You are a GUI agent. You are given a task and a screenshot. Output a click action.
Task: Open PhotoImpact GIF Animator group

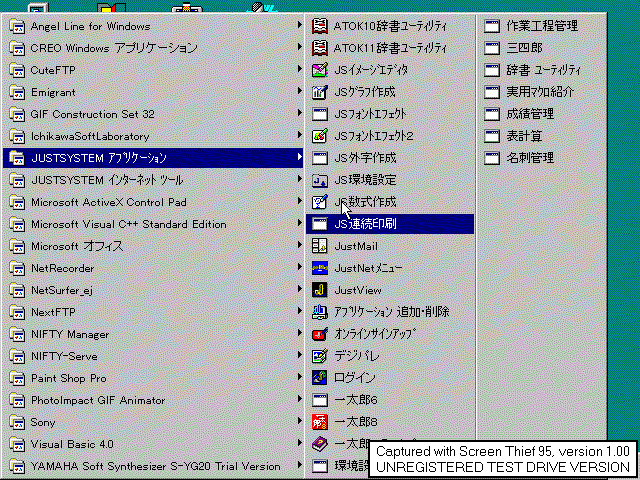153,400
